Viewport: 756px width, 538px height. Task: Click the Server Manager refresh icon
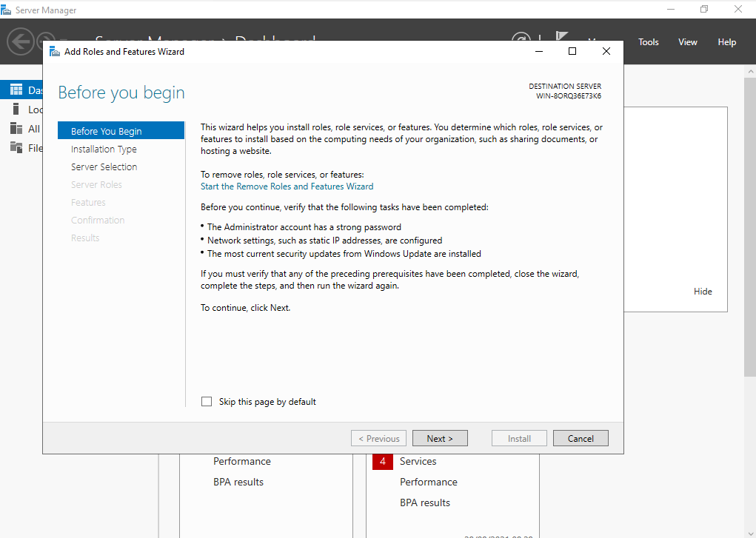pyautogui.click(x=521, y=40)
